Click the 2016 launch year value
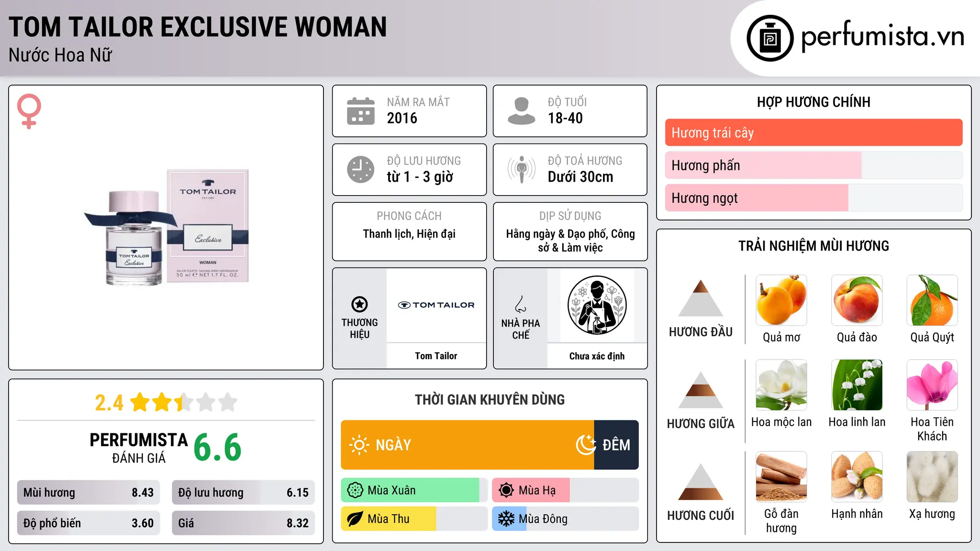Image resolution: width=980 pixels, height=551 pixels. [402, 118]
